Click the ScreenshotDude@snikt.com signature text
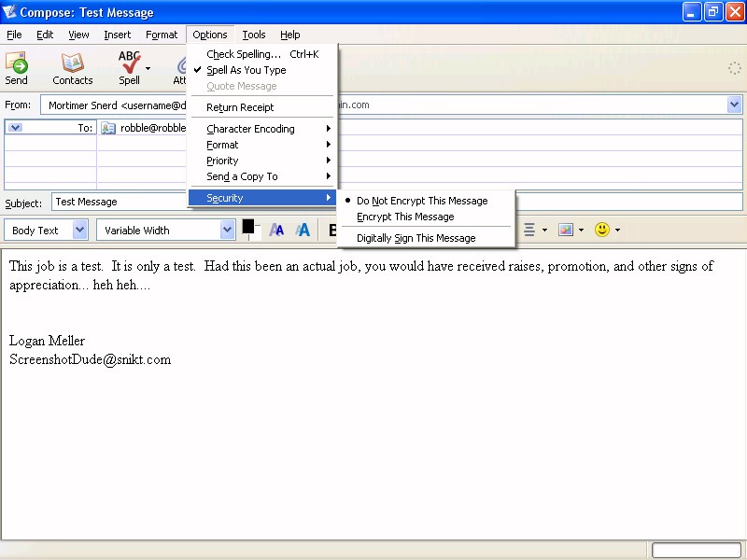Viewport: 747px width, 560px height. click(x=90, y=359)
